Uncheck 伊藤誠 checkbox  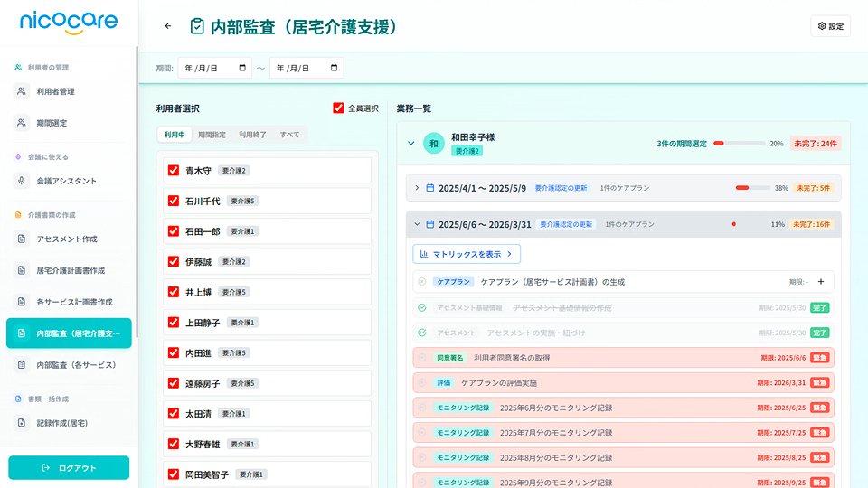pyautogui.click(x=174, y=262)
